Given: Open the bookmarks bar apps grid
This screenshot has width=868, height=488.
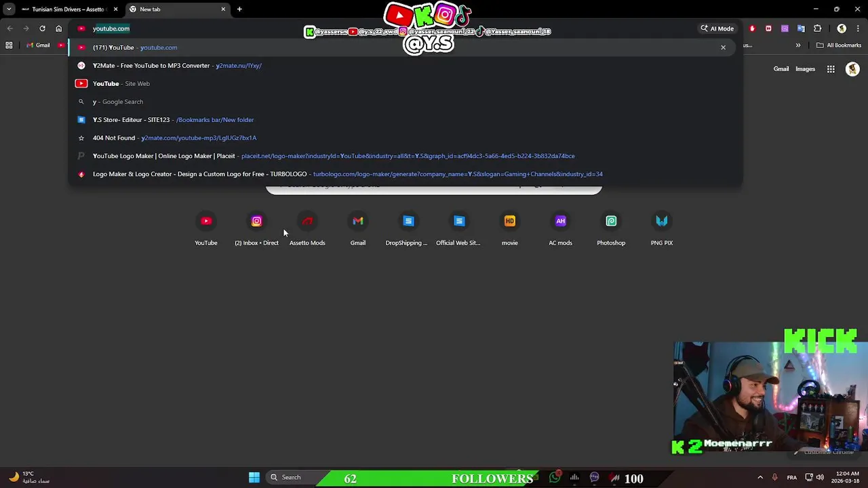Looking at the screenshot, I should 9,45.
